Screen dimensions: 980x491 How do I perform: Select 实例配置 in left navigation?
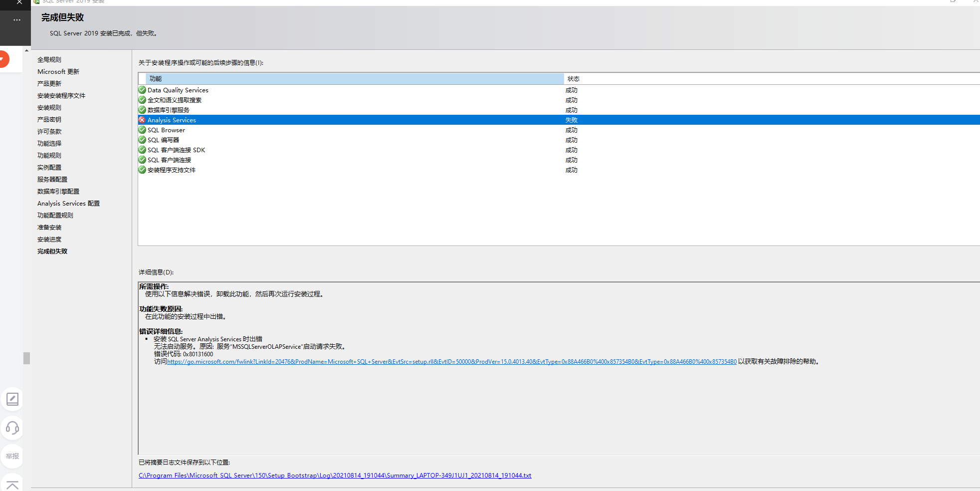pyautogui.click(x=49, y=167)
